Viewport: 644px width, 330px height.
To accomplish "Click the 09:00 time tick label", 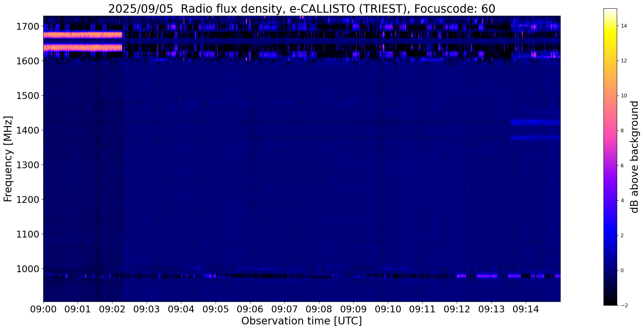I will point(43,309).
